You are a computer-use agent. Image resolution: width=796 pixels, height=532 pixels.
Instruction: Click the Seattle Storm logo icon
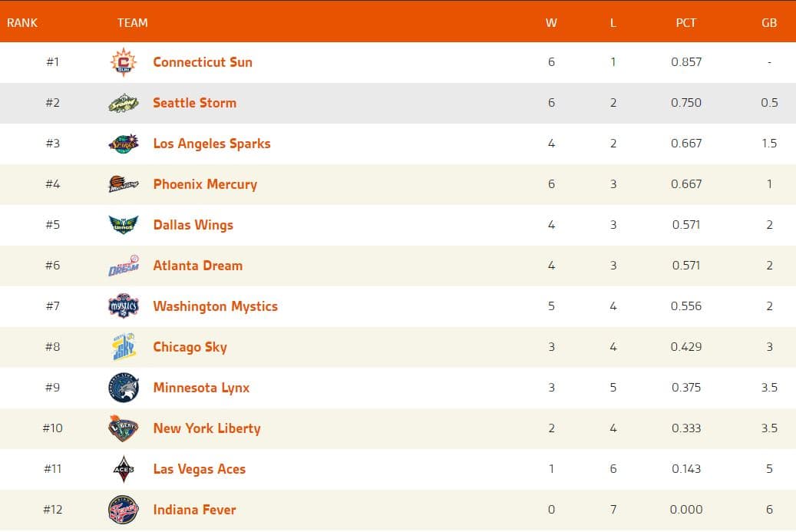(124, 103)
